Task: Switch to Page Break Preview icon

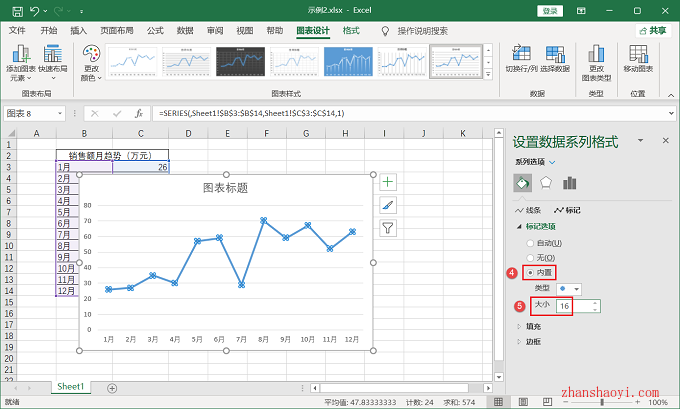Action: (x=548, y=402)
